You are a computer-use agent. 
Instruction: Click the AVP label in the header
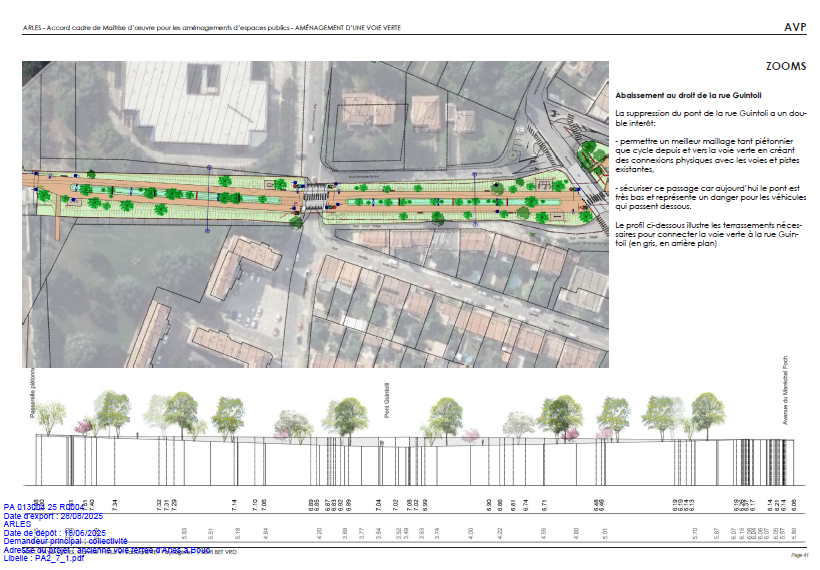(x=795, y=27)
